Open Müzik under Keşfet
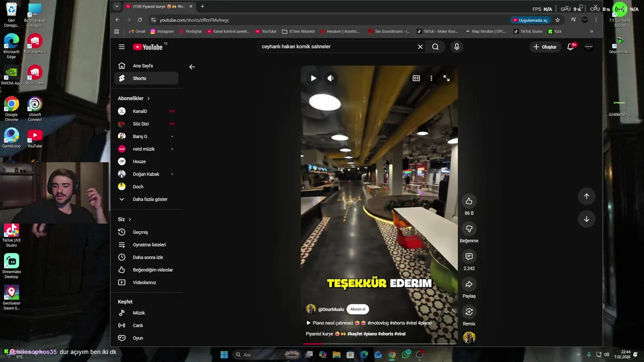The height and width of the screenshot is (362, 644). point(146,313)
